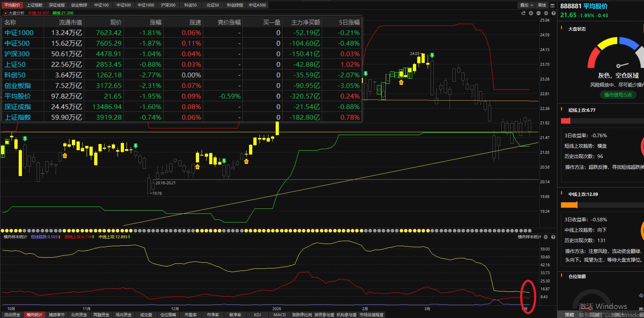Click the grid layout icon beside 画线

pos(552,5)
